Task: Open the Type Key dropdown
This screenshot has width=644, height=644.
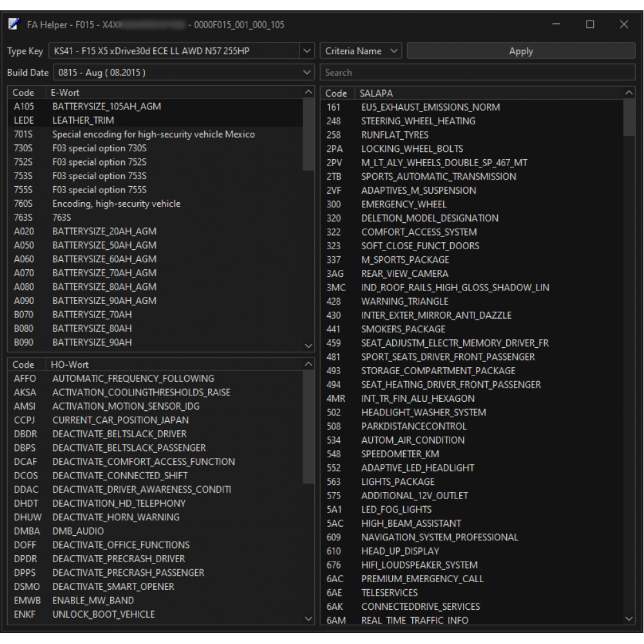Action: 307,52
